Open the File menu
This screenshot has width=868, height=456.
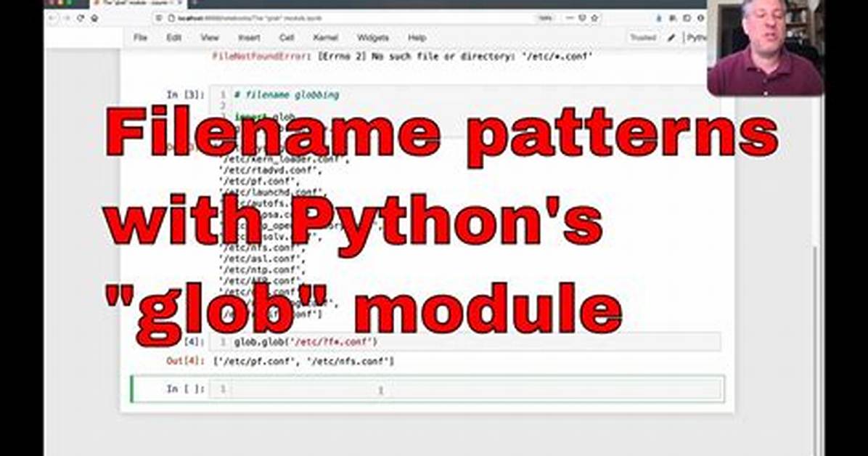pos(141,38)
